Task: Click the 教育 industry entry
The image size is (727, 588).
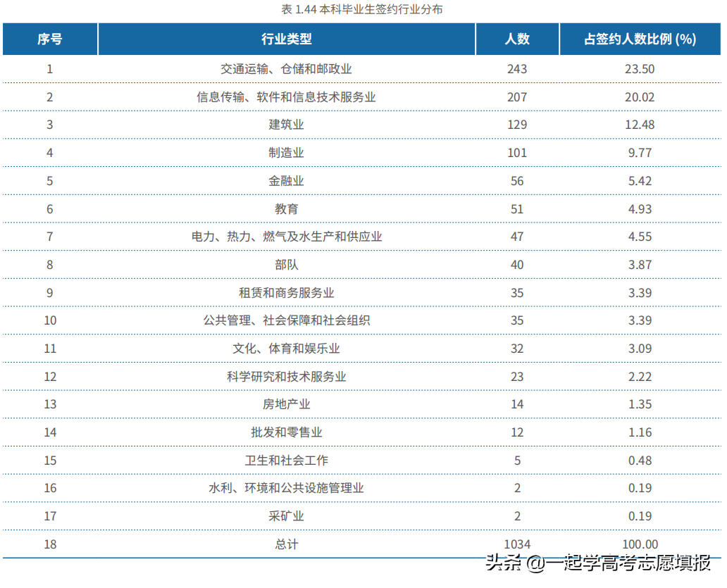Action: (286, 208)
